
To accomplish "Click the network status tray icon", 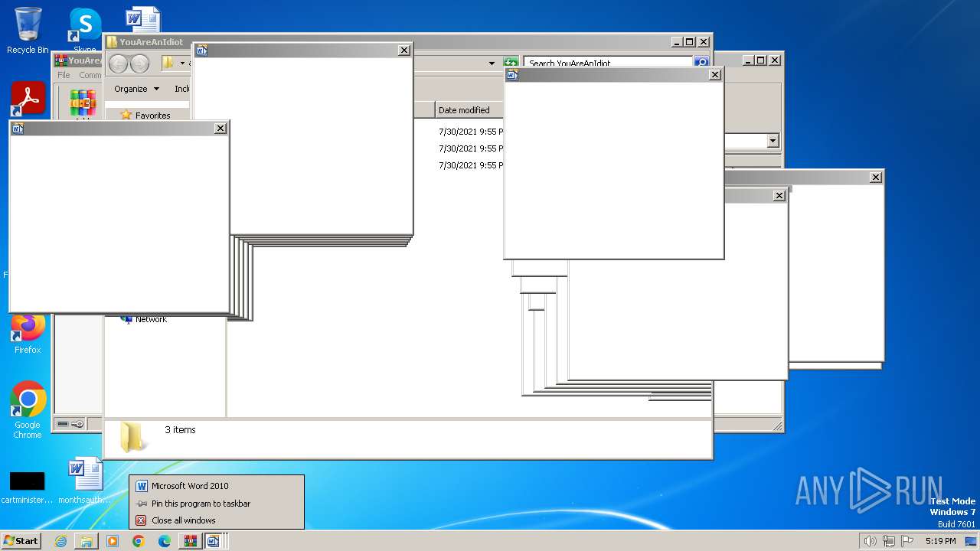I will click(889, 541).
